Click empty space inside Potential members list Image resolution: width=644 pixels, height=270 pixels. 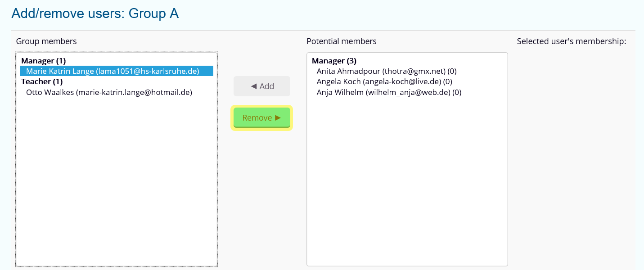[407, 180]
